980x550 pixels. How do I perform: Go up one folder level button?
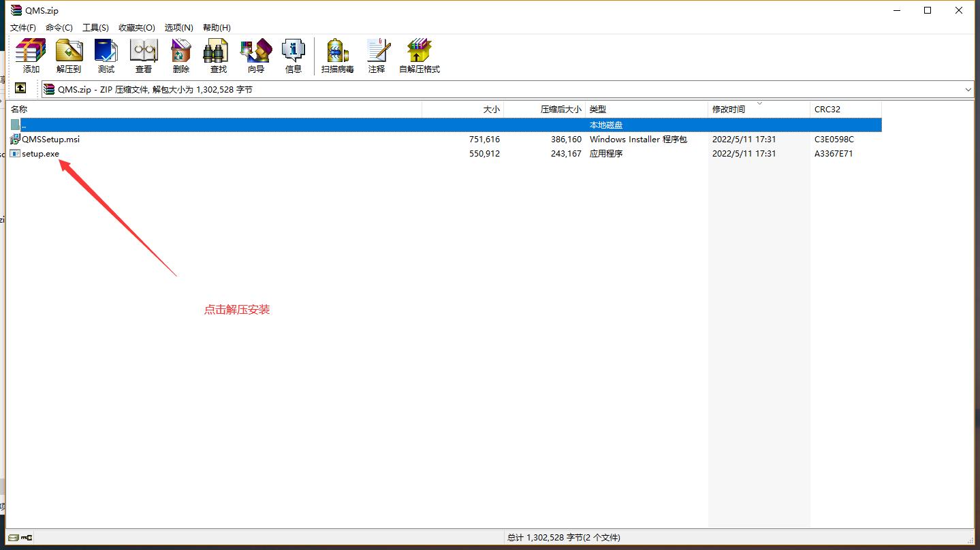coord(20,88)
